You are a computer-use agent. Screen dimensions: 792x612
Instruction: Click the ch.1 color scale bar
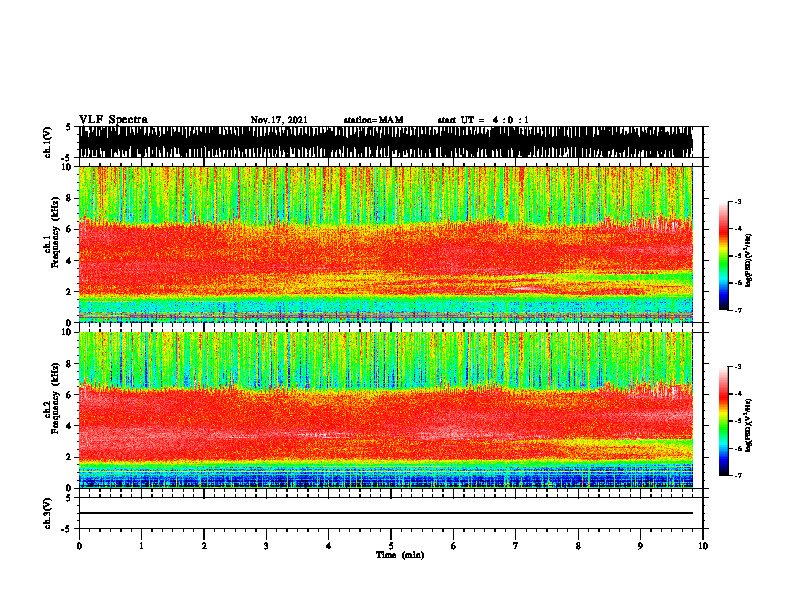tap(724, 256)
